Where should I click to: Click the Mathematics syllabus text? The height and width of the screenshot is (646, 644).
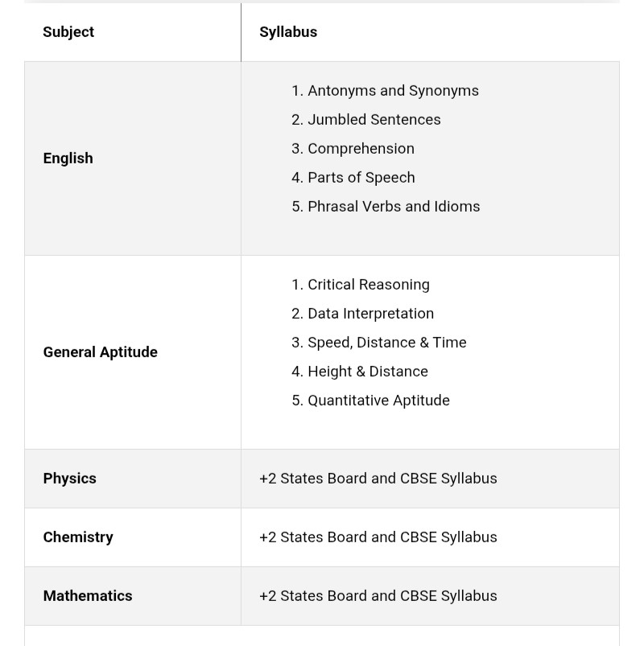378,596
